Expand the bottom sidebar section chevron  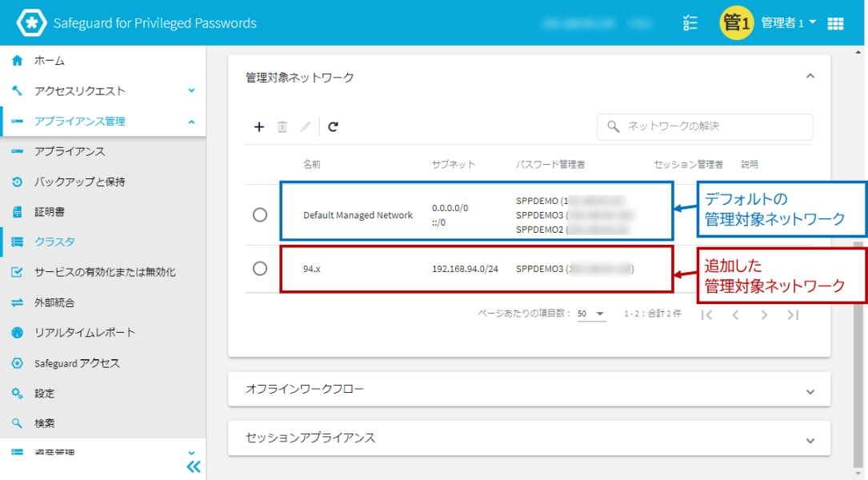point(191,453)
